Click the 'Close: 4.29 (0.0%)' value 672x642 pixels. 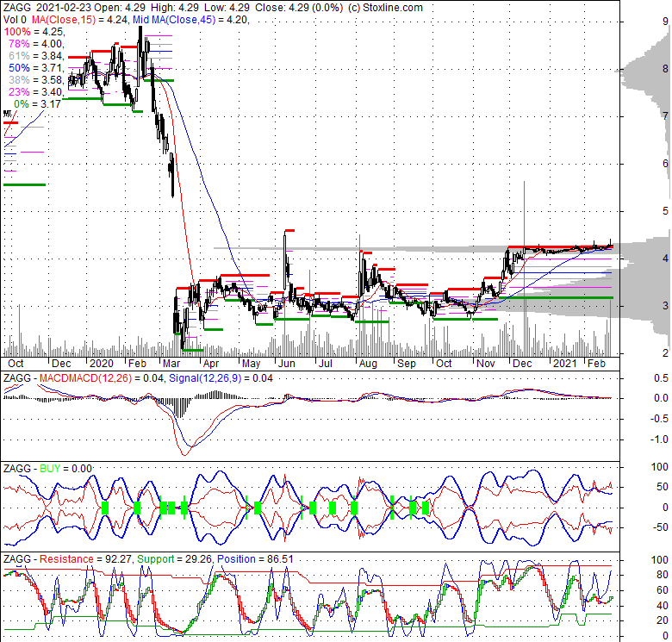coord(299,8)
